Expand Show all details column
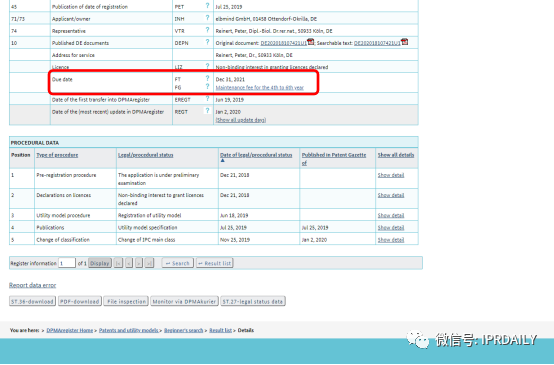This screenshot has height=365, width=554. [x=396, y=155]
